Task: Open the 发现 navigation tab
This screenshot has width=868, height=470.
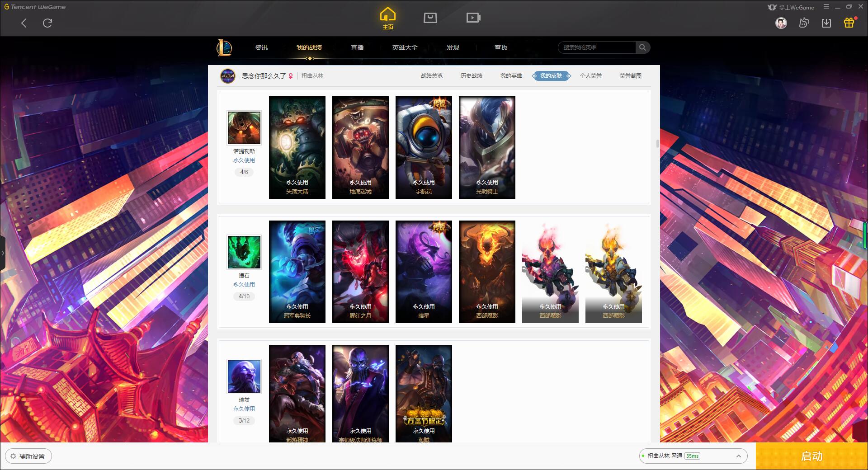Action: point(453,47)
